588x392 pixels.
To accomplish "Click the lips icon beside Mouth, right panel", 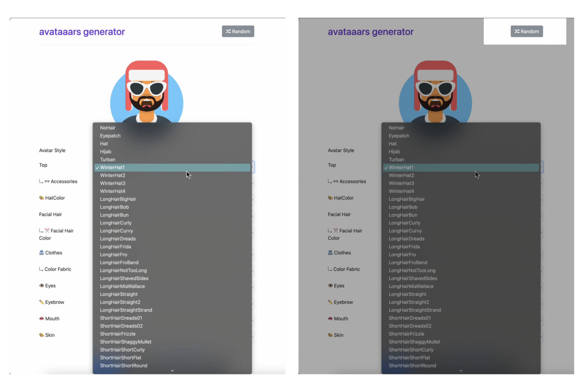I will [330, 319].
